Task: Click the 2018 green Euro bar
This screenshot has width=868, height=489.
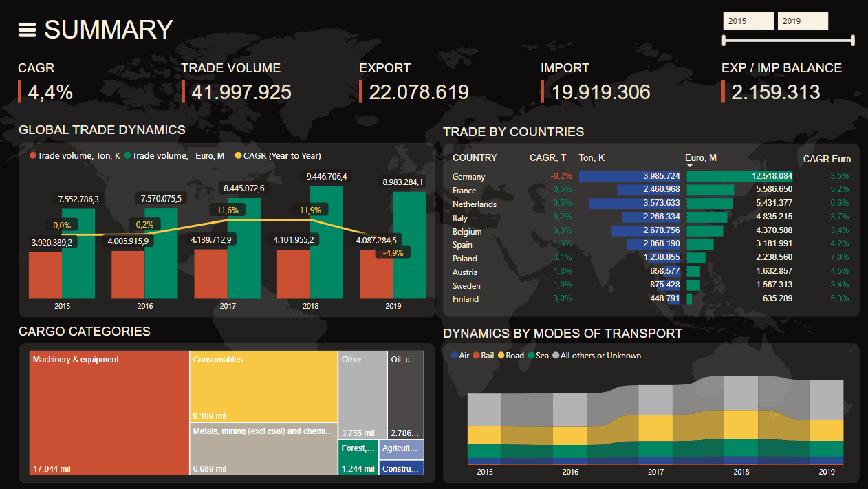Action: tap(327, 241)
